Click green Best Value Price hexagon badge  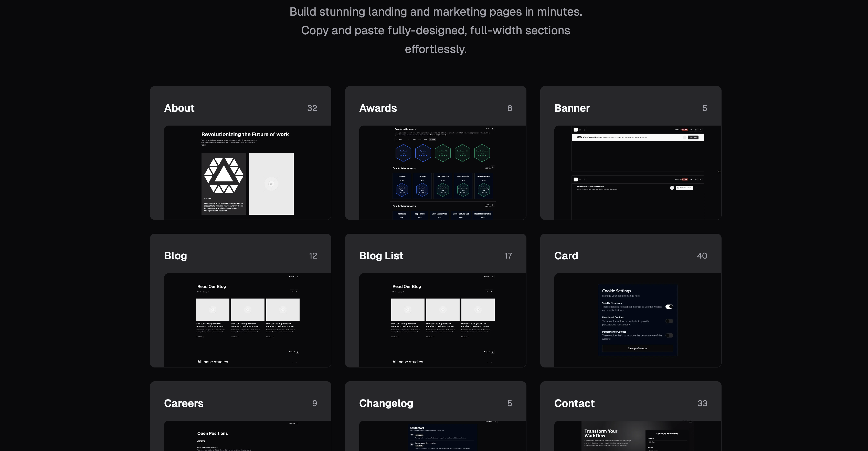(x=443, y=153)
